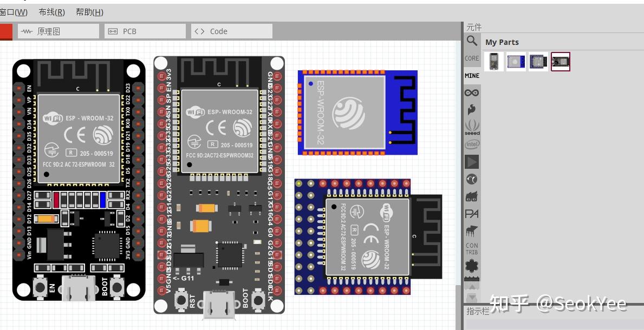Select the CORE parts library
644x330 pixels.
pyautogui.click(x=472, y=58)
